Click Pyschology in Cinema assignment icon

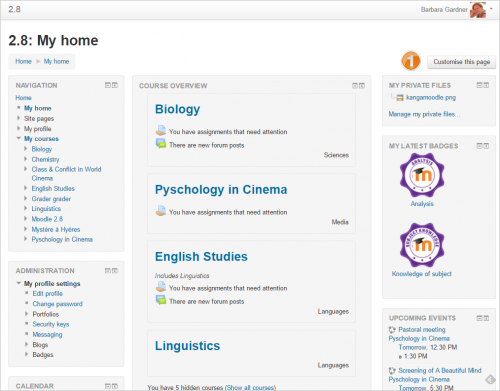[161, 211]
